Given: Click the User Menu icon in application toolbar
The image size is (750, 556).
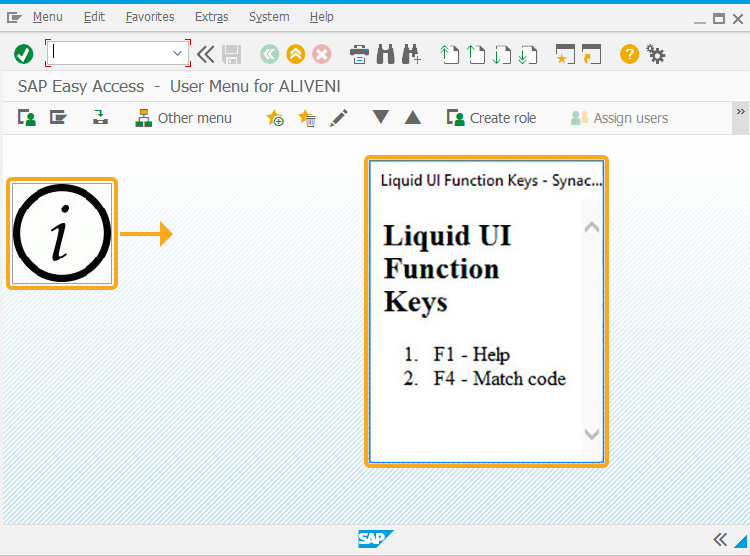Looking at the screenshot, I should pos(27,118).
